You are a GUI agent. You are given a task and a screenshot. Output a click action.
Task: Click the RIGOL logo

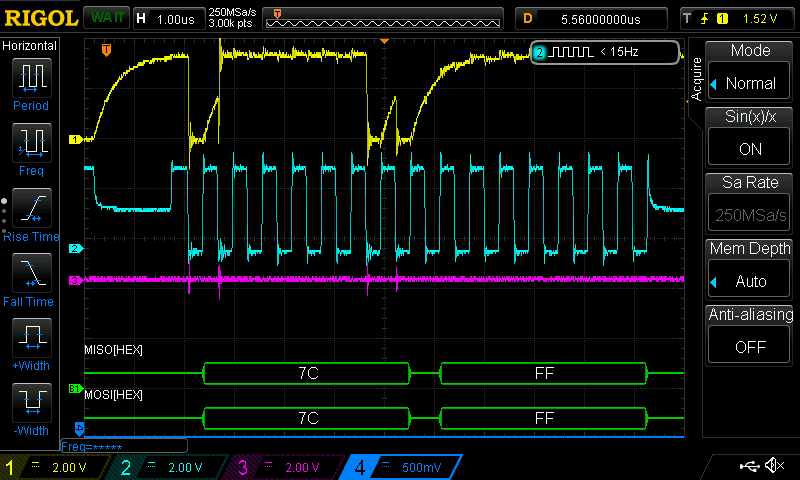41,18
